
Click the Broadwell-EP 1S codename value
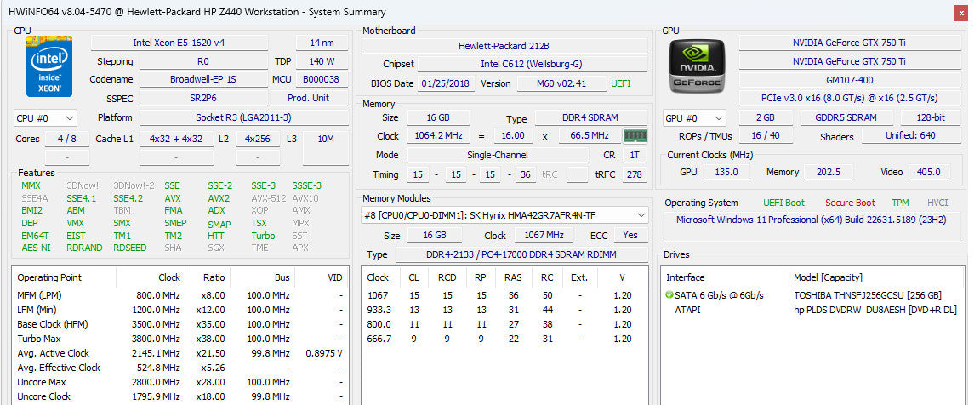203,79
